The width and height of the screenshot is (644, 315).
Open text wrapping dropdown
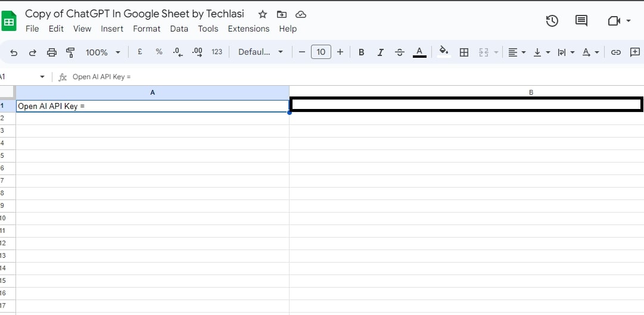tap(566, 52)
